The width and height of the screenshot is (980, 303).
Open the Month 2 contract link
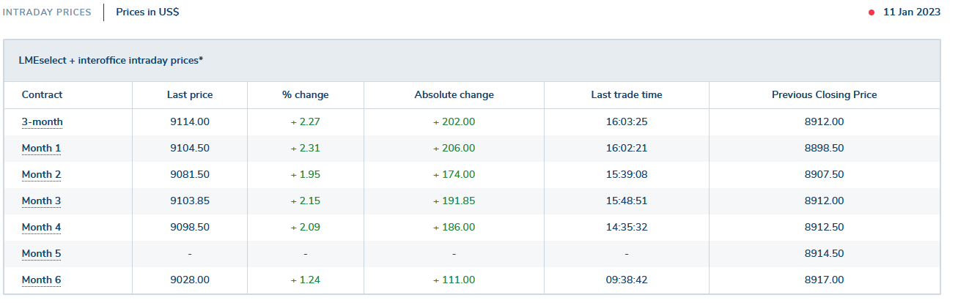41,174
